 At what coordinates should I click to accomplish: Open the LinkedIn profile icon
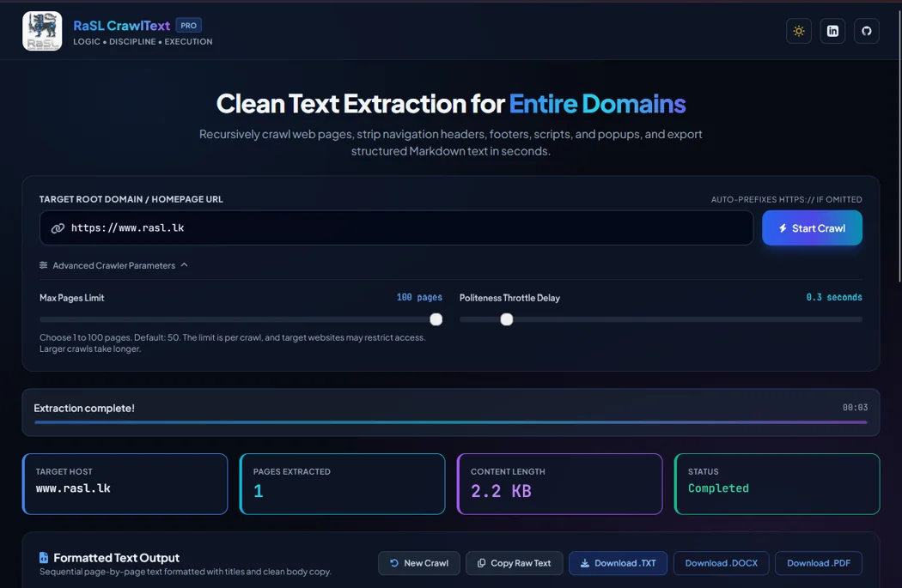(x=832, y=31)
